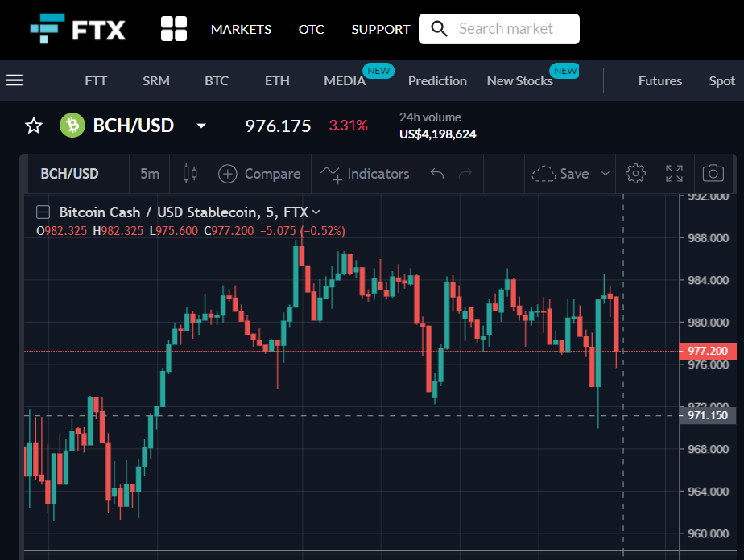The height and width of the screenshot is (560, 744).
Task: Undo the last chart change
Action: click(437, 174)
